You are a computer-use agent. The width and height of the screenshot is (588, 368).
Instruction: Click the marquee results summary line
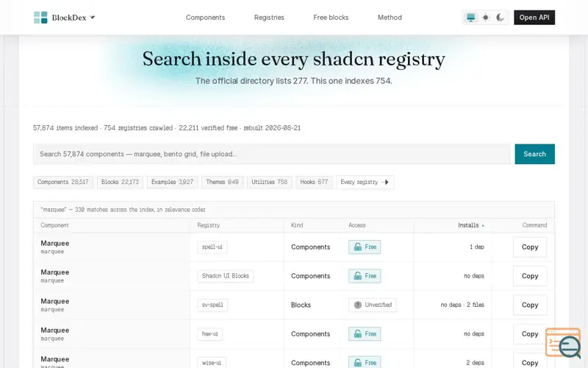(x=123, y=210)
